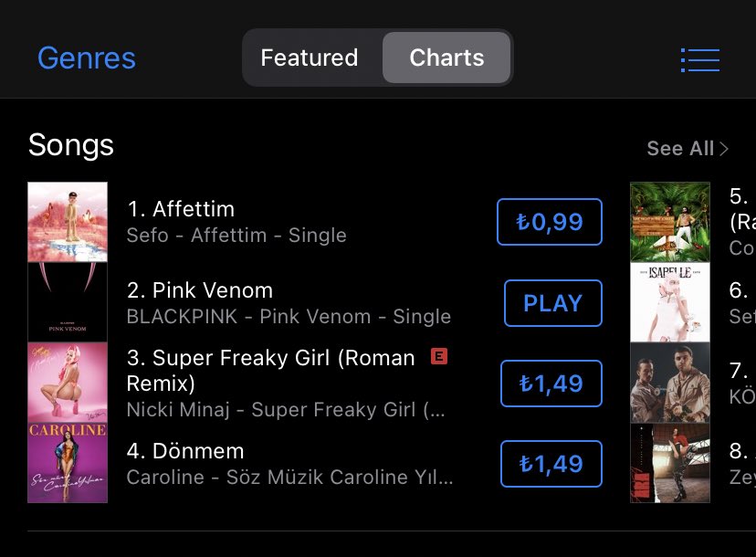Purchase Dönmem for ₺1,49
The width and height of the screenshot is (756, 557).
(x=551, y=464)
